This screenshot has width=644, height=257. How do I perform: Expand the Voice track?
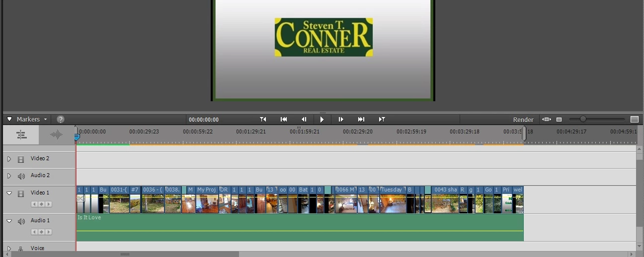[9, 249]
